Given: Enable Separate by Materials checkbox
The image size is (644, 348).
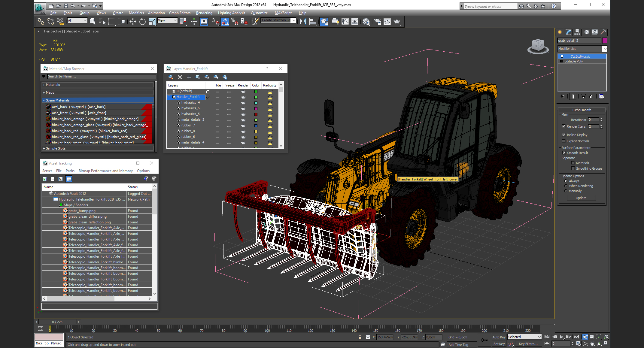Looking at the screenshot, I should (x=573, y=163).
